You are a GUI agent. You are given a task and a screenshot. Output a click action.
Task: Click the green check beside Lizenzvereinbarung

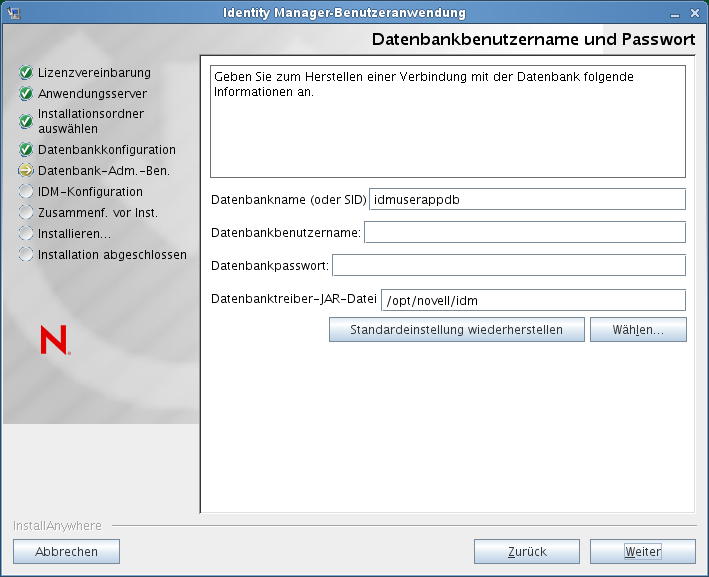pyautogui.click(x=26, y=72)
